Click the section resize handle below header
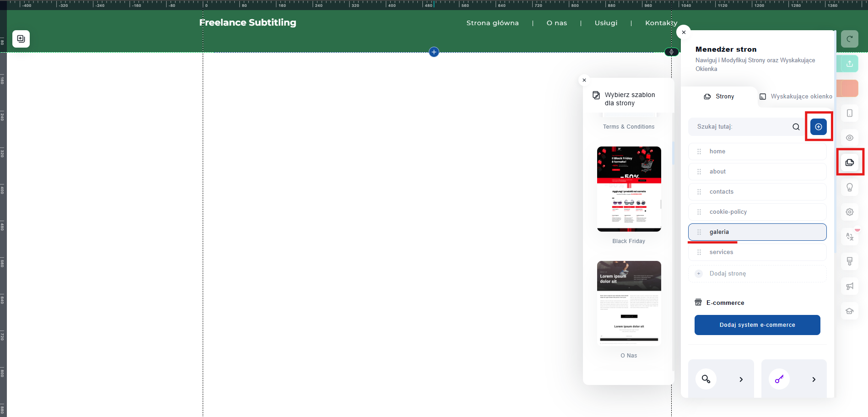The height and width of the screenshot is (417, 868). pyautogui.click(x=671, y=52)
